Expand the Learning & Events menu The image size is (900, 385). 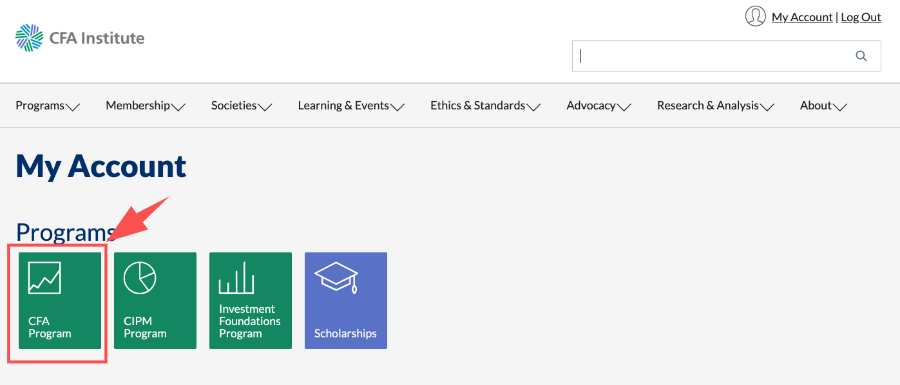coord(351,106)
